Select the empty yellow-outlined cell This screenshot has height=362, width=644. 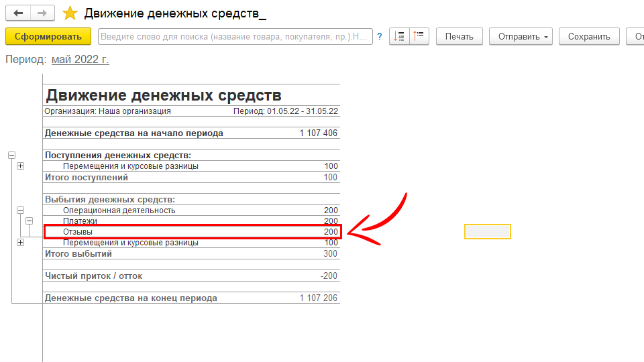pos(487,232)
